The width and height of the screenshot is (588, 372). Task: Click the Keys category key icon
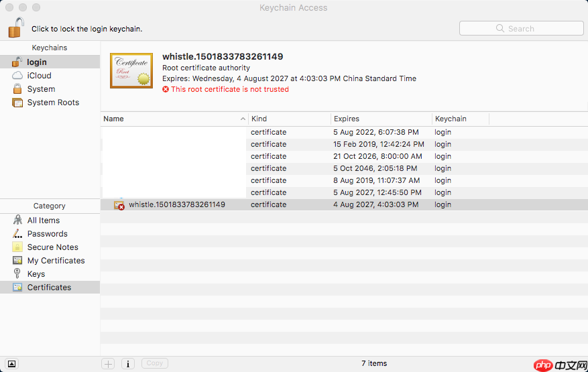17,273
